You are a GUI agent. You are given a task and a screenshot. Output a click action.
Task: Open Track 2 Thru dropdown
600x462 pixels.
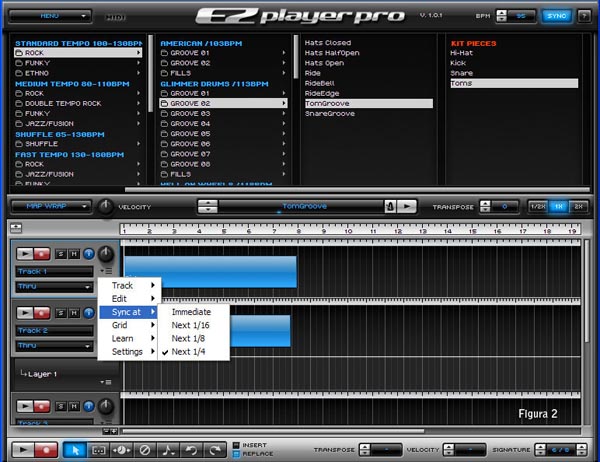[x=54, y=346]
